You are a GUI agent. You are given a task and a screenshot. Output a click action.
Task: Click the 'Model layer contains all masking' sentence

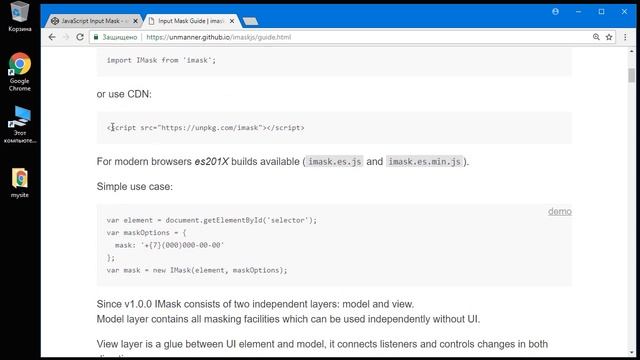point(288,319)
